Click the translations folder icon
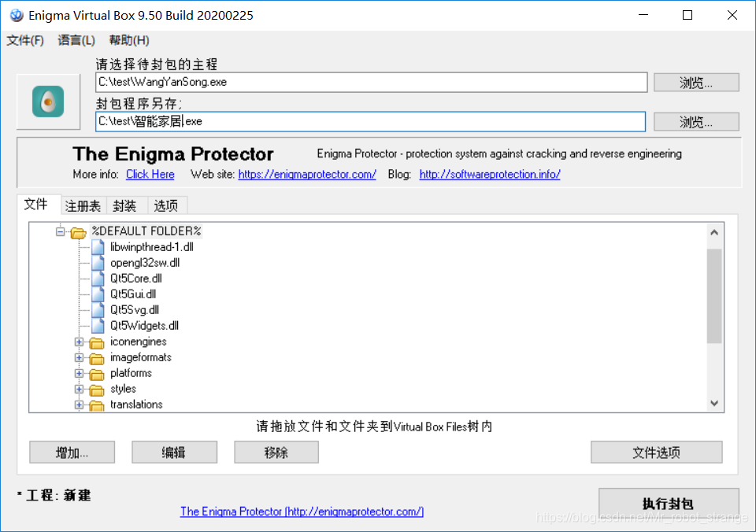Image resolution: width=756 pixels, height=532 pixels. pyautogui.click(x=97, y=405)
